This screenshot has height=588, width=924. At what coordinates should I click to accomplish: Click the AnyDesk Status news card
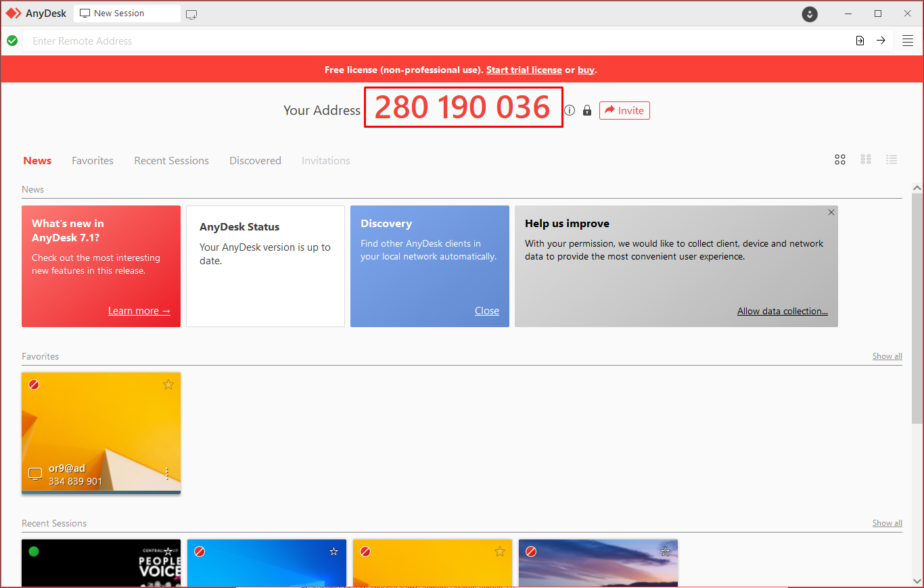click(265, 266)
